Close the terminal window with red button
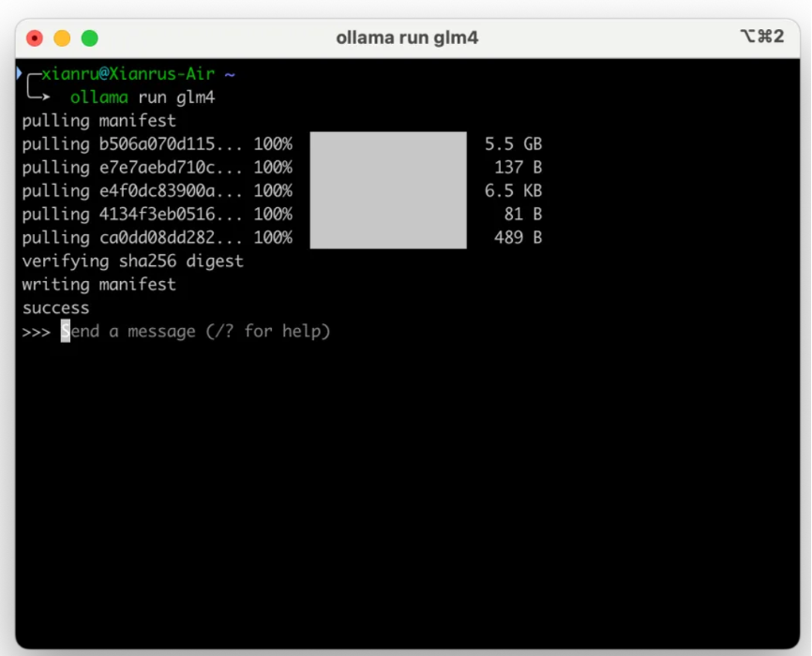 point(35,38)
